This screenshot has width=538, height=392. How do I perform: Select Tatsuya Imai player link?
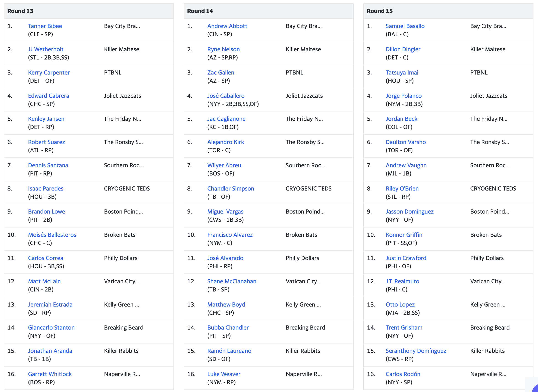(x=402, y=72)
